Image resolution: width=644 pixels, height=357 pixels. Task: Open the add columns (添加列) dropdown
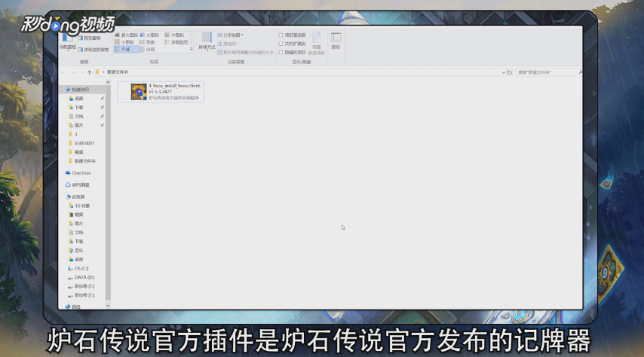(x=228, y=44)
